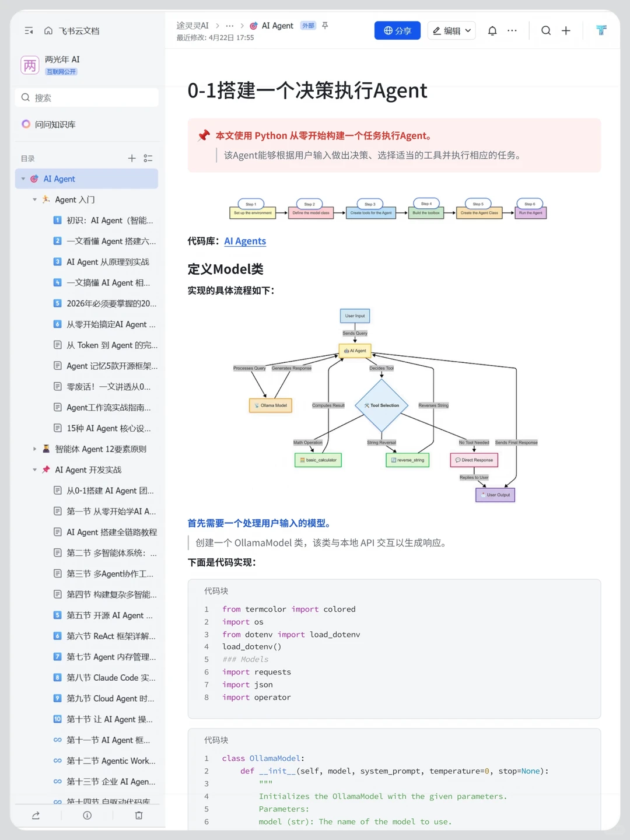Click the search magnifier in header

(x=546, y=30)
